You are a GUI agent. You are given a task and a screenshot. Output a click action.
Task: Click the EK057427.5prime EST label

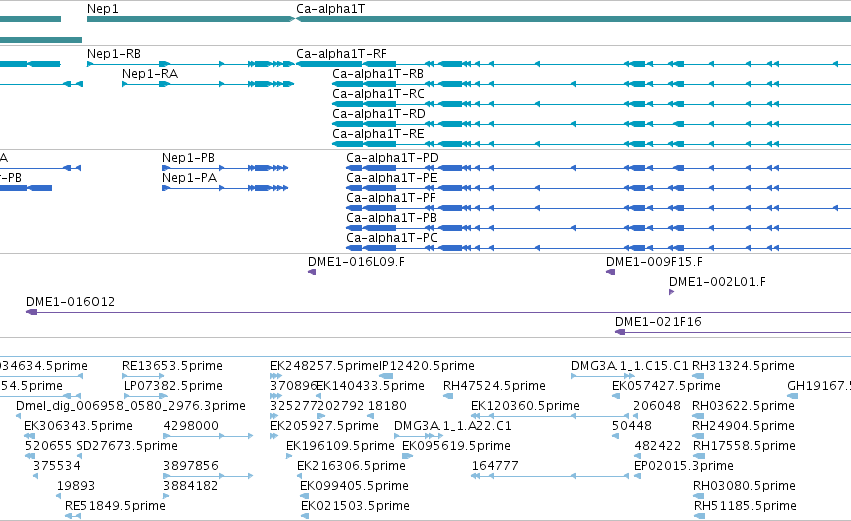point(666,386)
